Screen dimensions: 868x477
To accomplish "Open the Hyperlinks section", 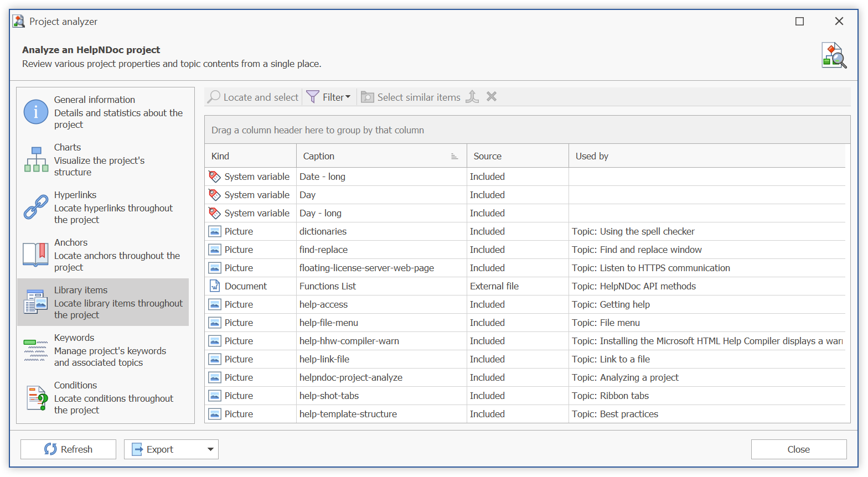I will (103, 207).
